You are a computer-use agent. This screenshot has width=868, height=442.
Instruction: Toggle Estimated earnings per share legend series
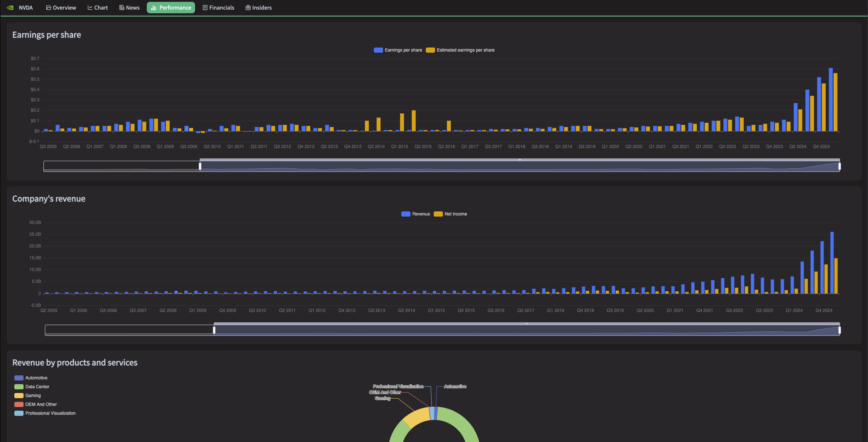click(460, 50)
